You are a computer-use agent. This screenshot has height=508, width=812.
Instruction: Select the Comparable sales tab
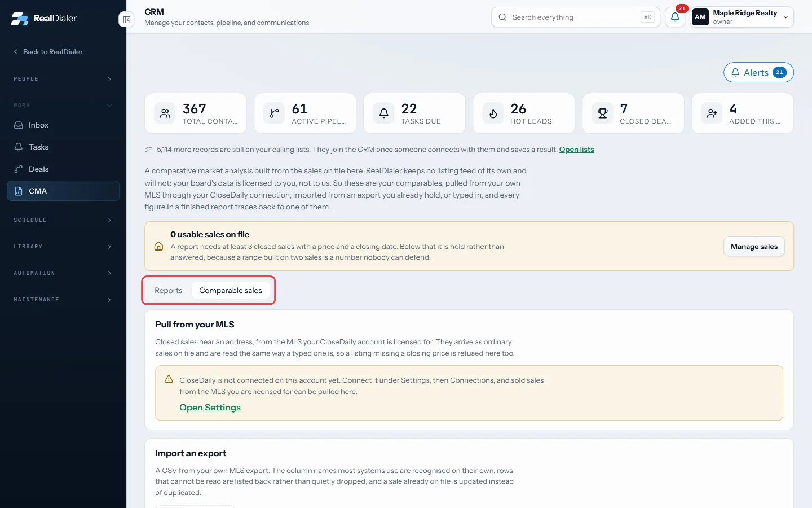[x=231, y=291]
